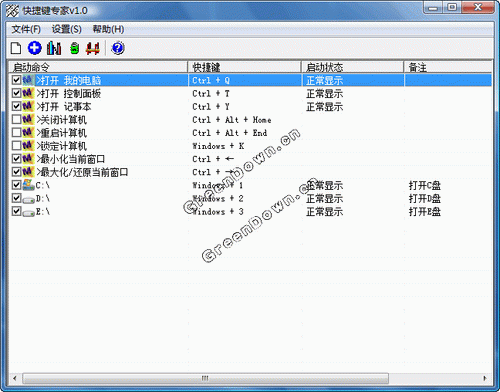Screen dimensions: 500x392
Task: Click the 打开D盘 remark cell
Action: pyautogui.click(x=425, y=199)
